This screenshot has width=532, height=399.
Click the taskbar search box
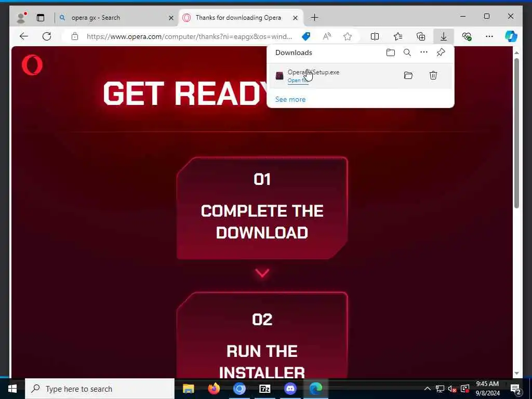tap(100, 389)
